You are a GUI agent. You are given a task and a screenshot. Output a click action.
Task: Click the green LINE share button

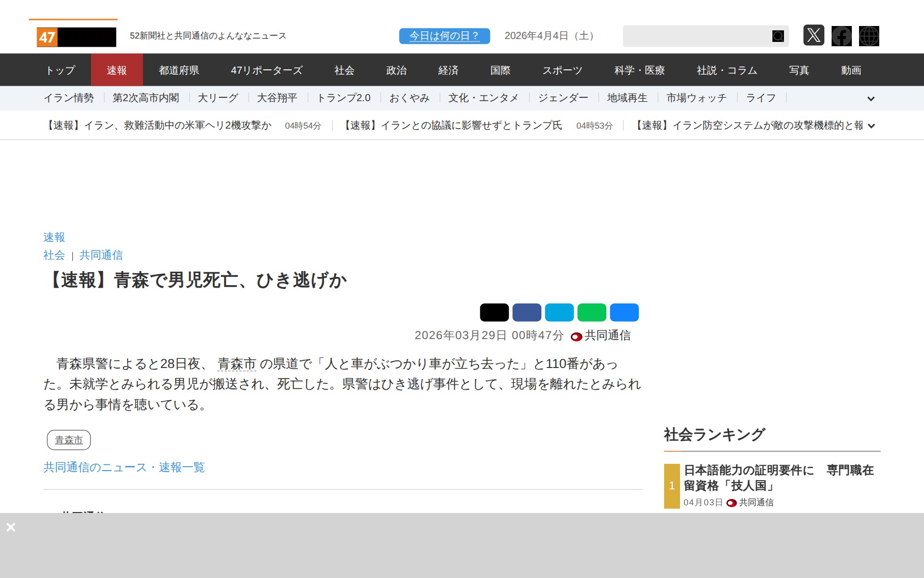(591, 313)
